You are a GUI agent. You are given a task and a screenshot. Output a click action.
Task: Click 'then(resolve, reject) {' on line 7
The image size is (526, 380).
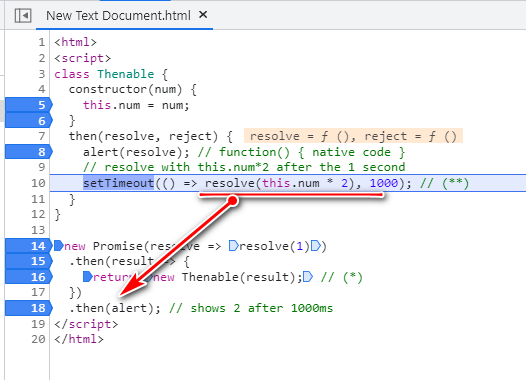click(x=151, y=136)
